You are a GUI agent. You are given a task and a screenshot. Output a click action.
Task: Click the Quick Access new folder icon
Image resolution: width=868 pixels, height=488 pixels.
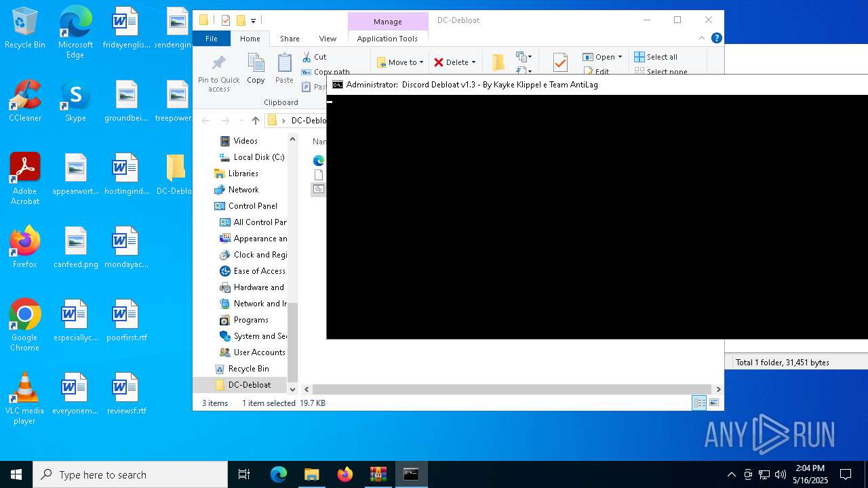pos(240,20)
